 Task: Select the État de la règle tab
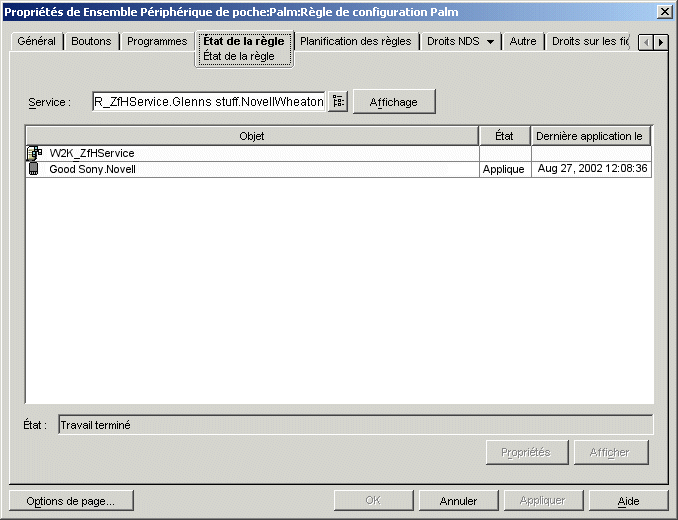(244, 48)
